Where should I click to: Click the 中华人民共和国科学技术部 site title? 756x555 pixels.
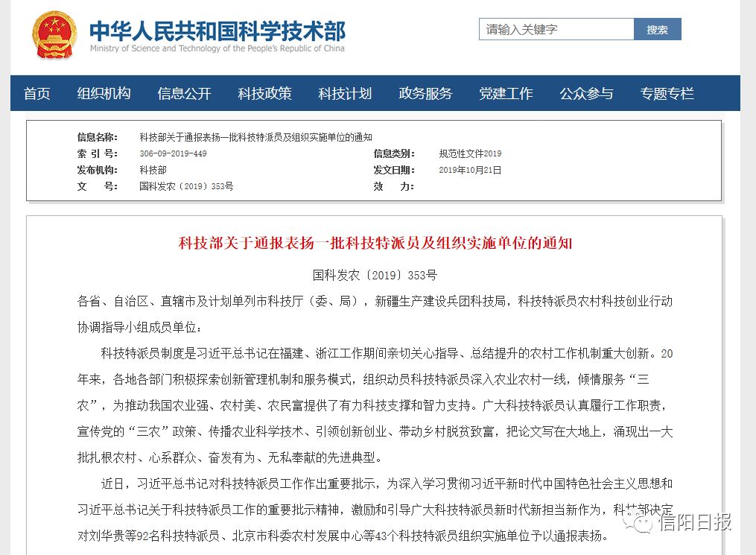click(217, 31)
